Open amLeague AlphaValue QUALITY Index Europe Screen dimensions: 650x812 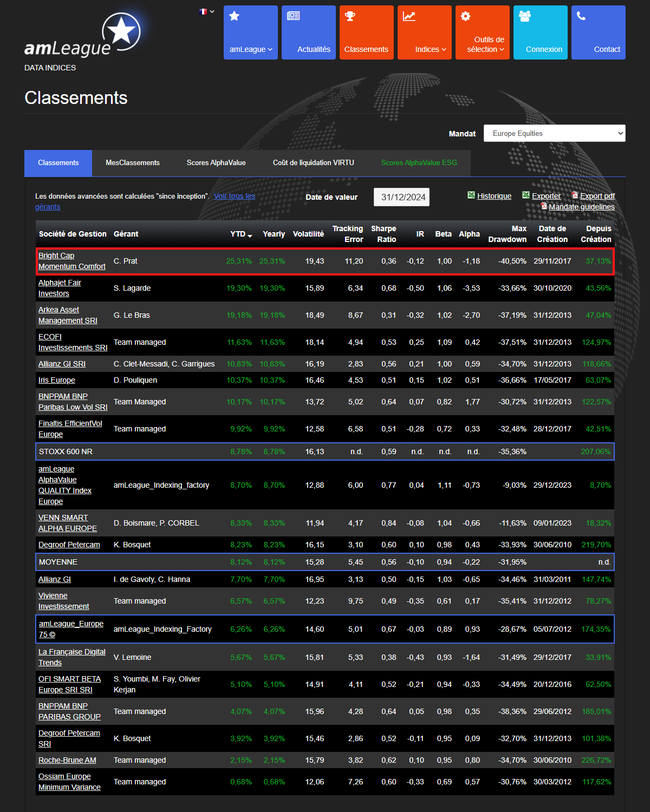pyautogui.click(x=65, y=485)
